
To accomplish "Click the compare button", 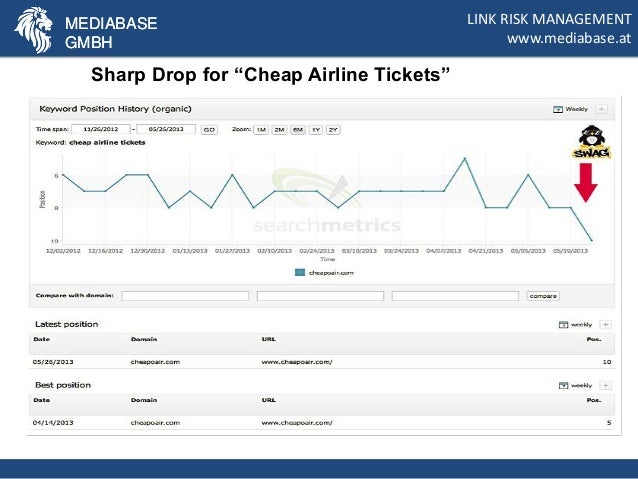I will point(543,296).
